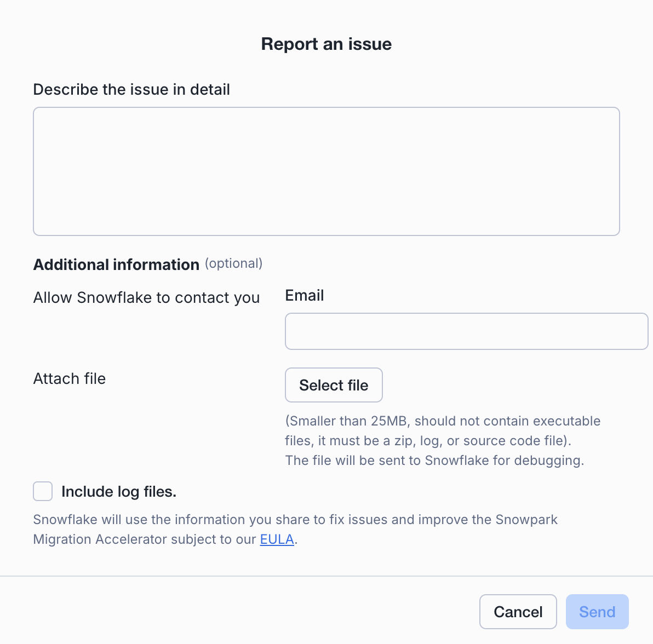The width and height of the screenshot is (653, 644).
Task: Click the "(optional)" hint text
Action: tap(234, 263)
